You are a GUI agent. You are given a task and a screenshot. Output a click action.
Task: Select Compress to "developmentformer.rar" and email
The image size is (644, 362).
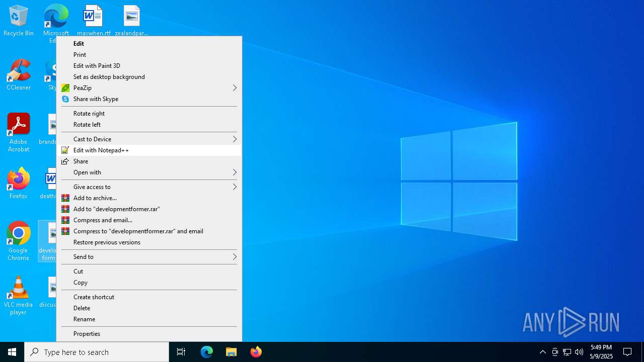point(149,231)
